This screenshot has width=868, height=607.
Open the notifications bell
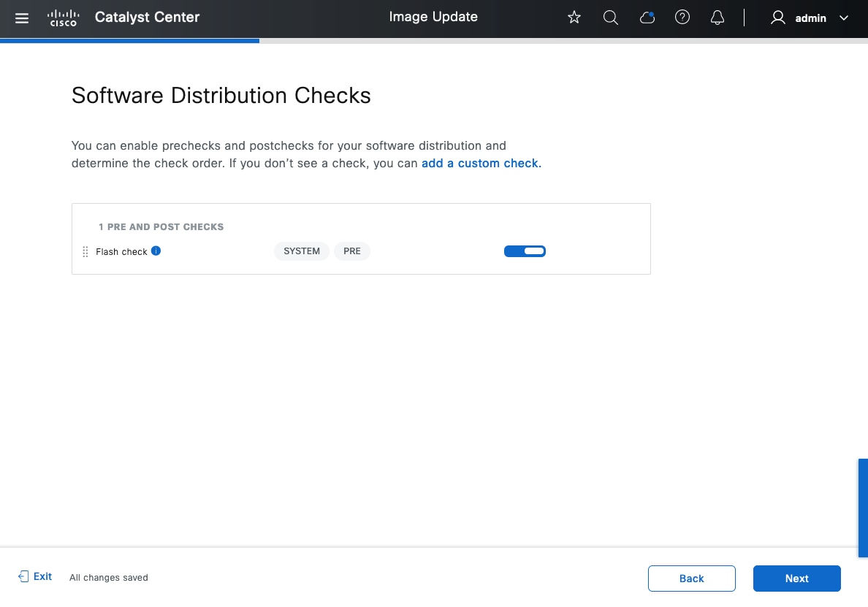(717, 18)
